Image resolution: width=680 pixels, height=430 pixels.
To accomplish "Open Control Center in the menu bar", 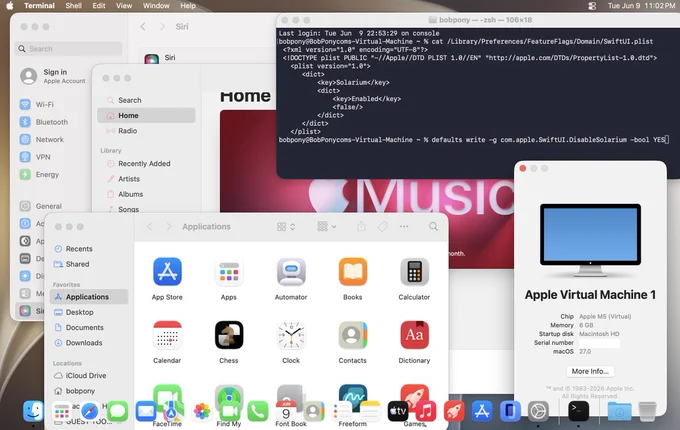I will (x=592, y=6).
